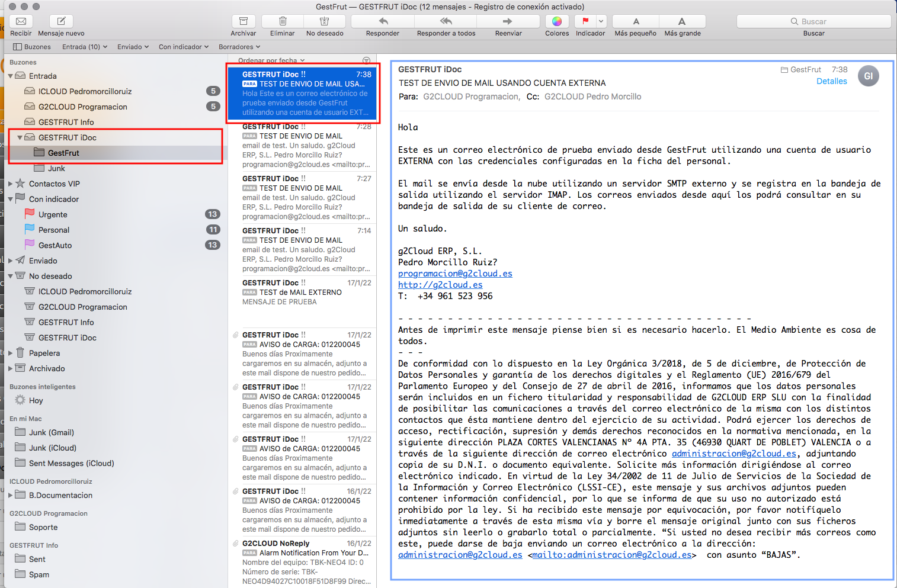Click the Buscar search field
Screen dimensions: 897x588
coord(813,21)
